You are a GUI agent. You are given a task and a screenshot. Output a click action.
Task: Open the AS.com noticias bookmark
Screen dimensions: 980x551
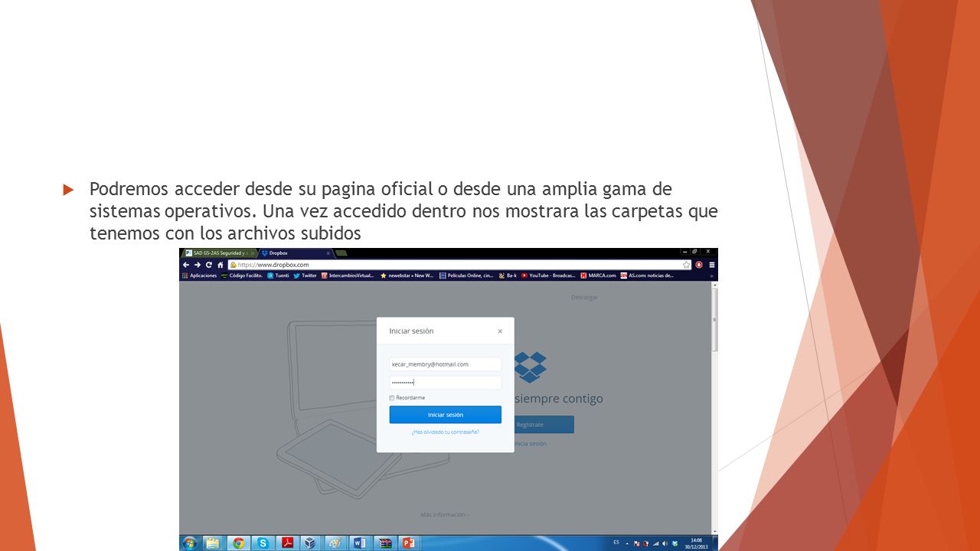point(647,275)
